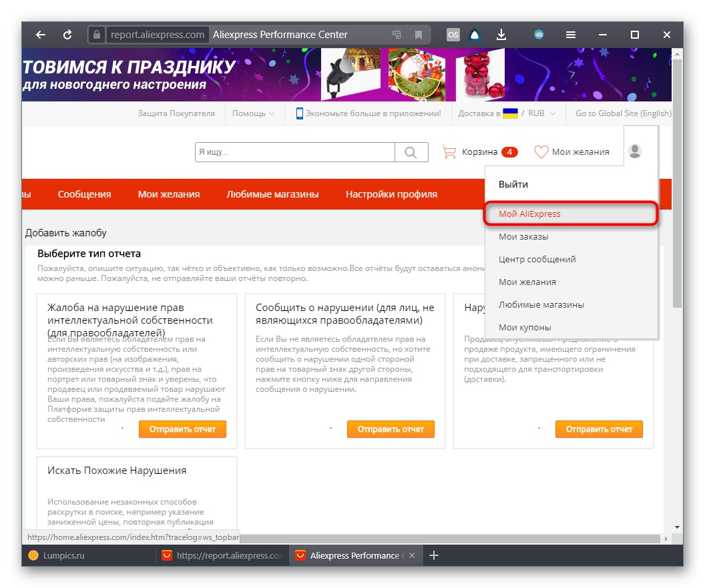The image size is (705, 588).
Task: Click the smartphone icon near the app promo text
Action: click(x=299, y=113)
